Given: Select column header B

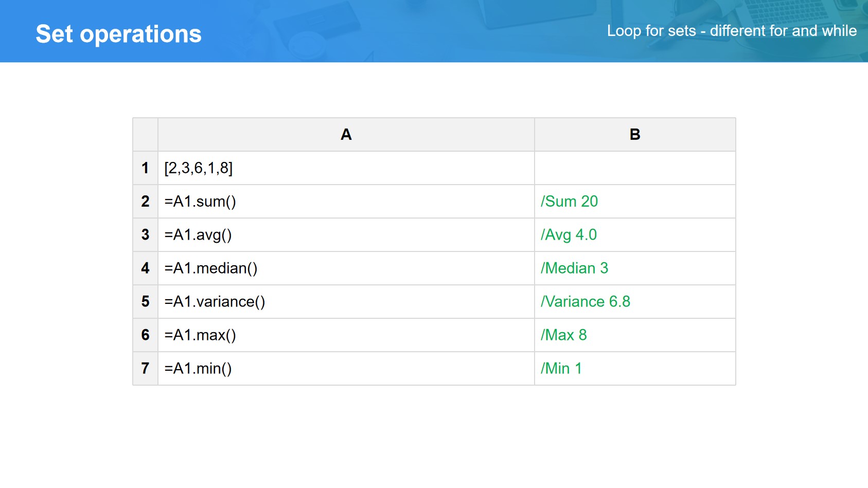Looking at the screenshot, I should (x=634, y=135).
